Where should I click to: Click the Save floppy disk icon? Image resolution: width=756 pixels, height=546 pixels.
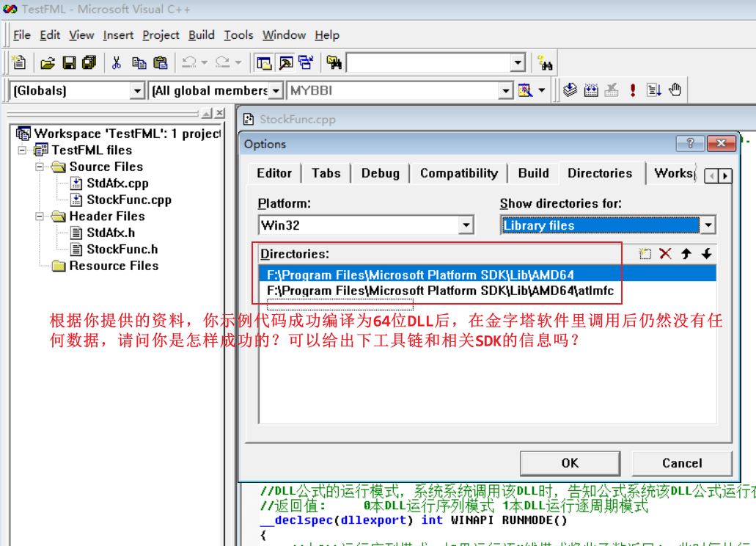click(x=69, y=62)
